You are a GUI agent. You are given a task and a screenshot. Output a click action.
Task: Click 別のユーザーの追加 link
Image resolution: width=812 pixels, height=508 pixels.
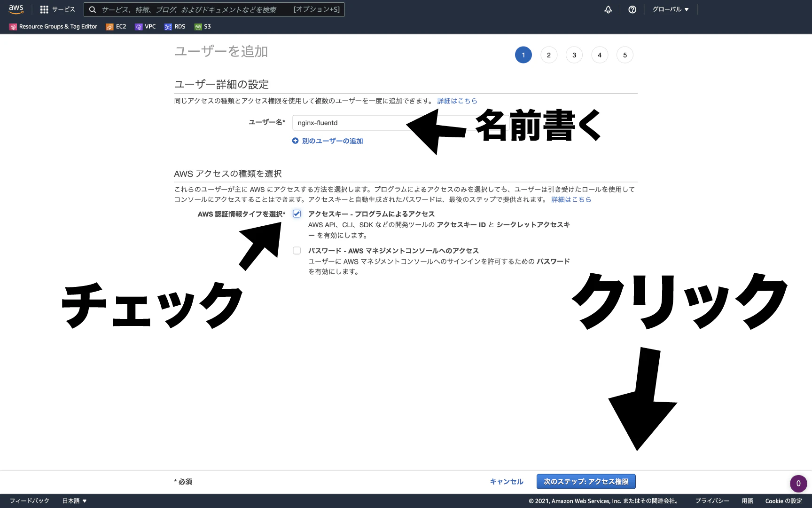[328, 141]
